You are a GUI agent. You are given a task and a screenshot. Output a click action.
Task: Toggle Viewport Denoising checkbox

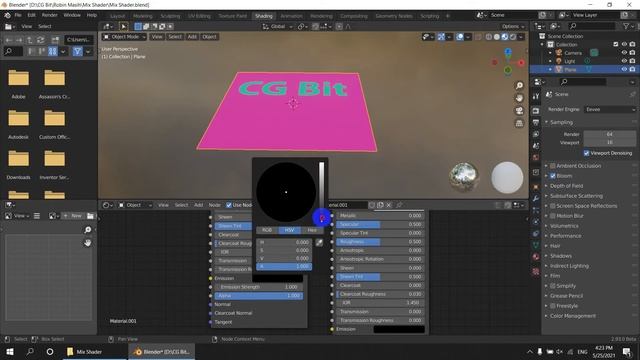(586, 153)
